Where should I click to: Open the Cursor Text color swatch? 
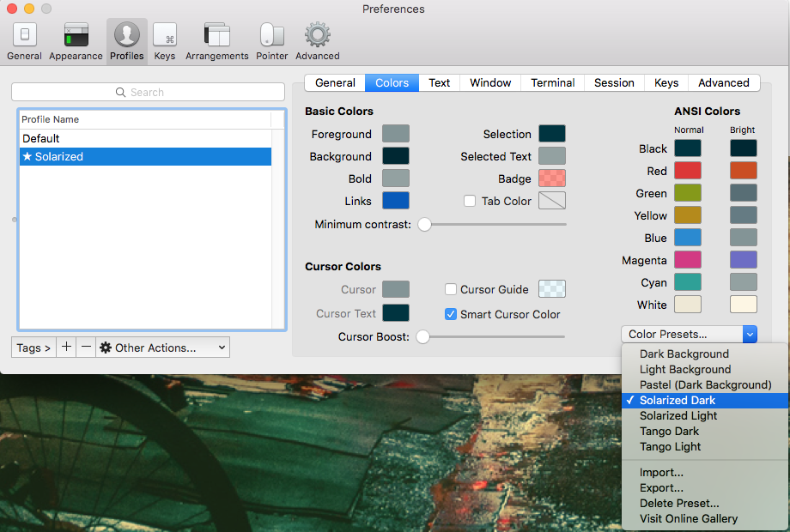[396, 313]
